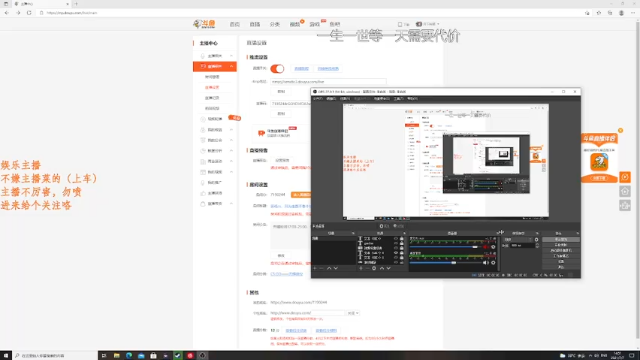Open gear settings of second mixer channel

coord(493,262)
